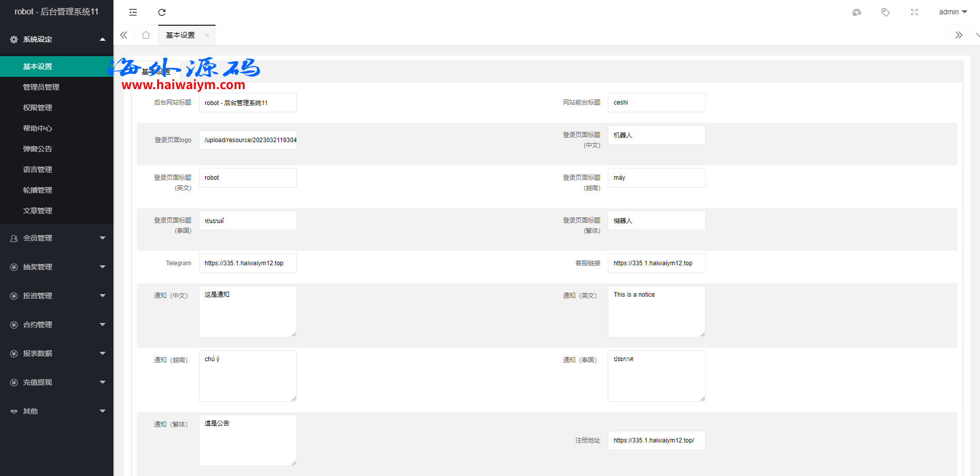Focus the 通知（英文） notice textarea

coord(656,312)
